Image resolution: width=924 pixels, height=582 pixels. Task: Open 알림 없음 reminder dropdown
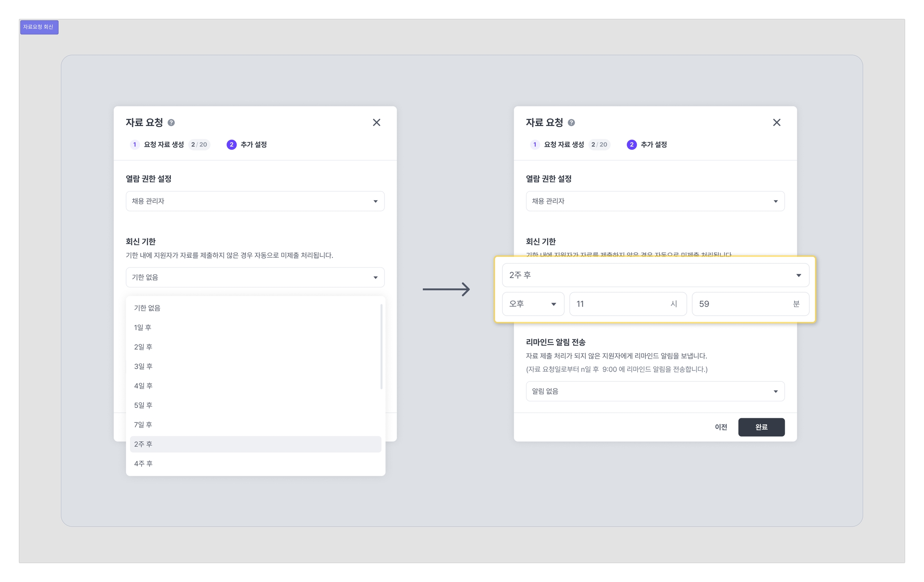click(x=655, y=391)
